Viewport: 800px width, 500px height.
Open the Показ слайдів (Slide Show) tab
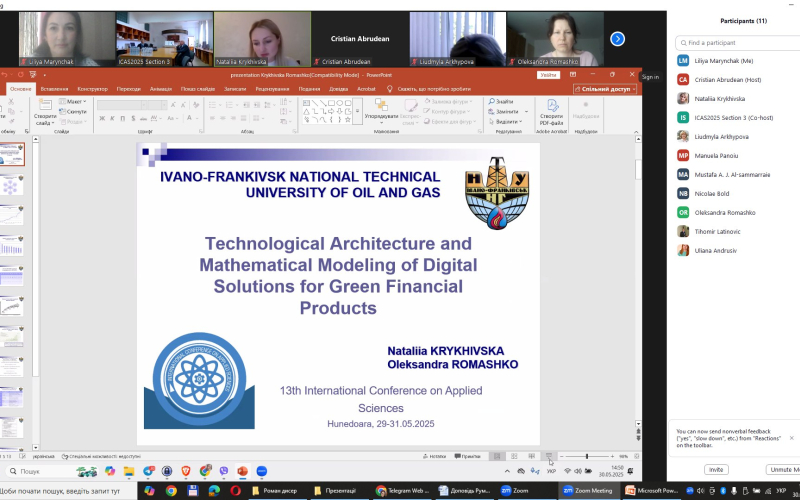(198, 89)
